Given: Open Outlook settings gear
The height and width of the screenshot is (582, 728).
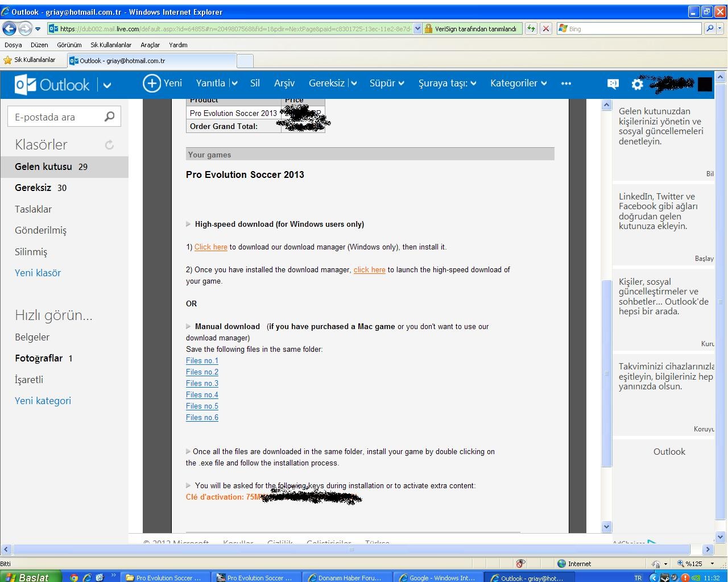Looking at the screenshot, I should 638,84.
